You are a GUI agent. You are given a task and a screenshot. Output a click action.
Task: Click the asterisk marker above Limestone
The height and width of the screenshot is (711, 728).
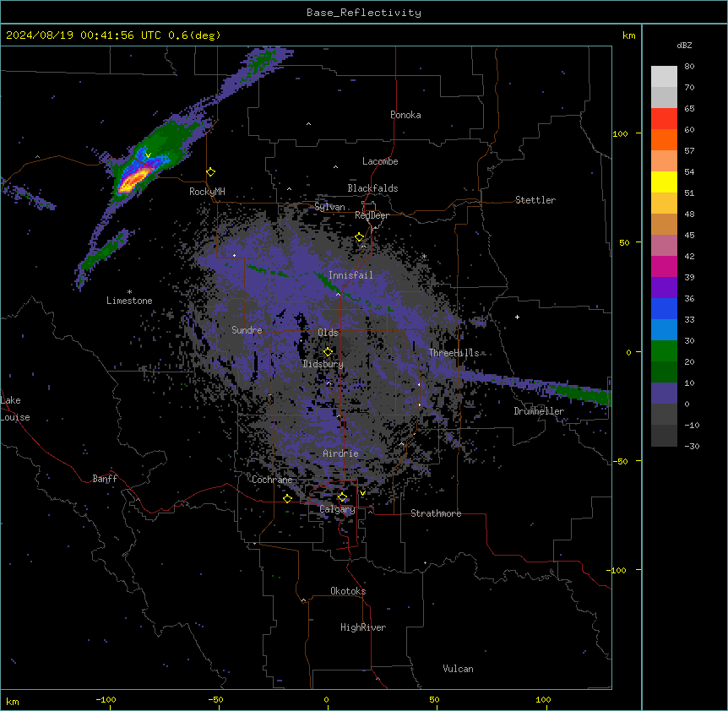pyautogui.click(x=129, y=292)
